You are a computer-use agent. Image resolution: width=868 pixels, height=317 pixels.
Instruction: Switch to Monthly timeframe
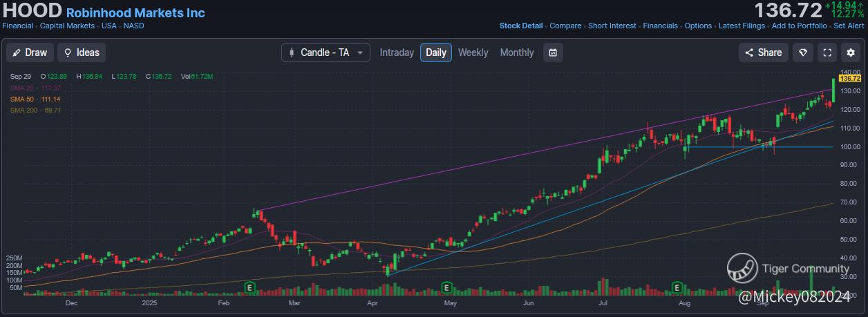click(517, 52)
